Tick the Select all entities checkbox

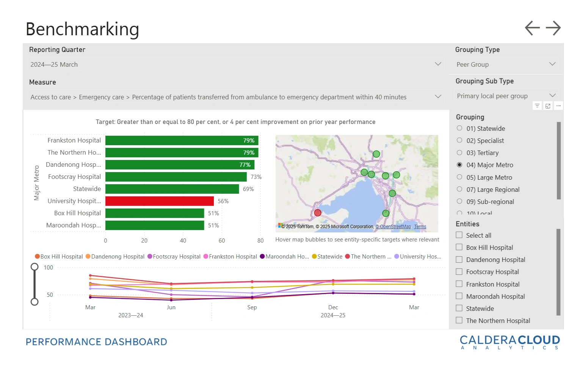pos(459,235)
